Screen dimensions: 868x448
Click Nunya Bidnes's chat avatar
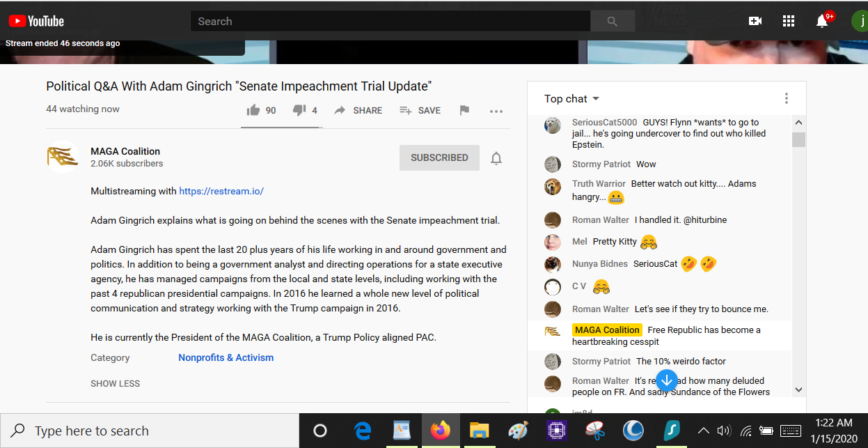[553, 264]
